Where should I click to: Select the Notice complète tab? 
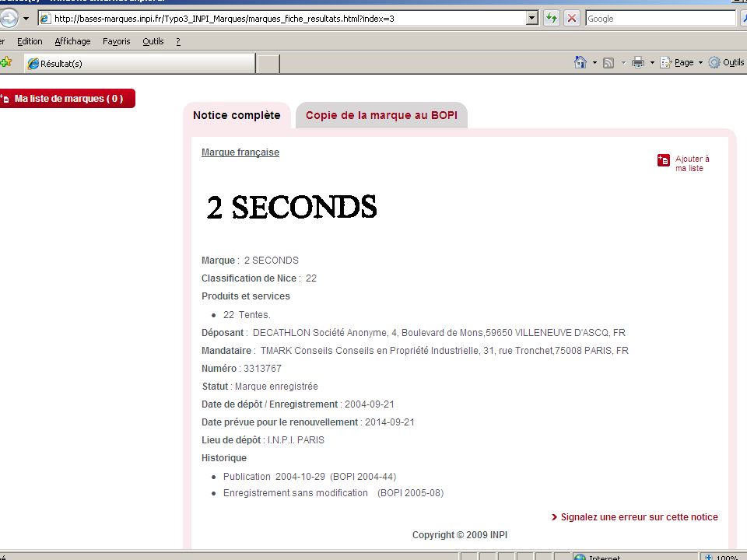pyautogui.click(x=237, y=115)
